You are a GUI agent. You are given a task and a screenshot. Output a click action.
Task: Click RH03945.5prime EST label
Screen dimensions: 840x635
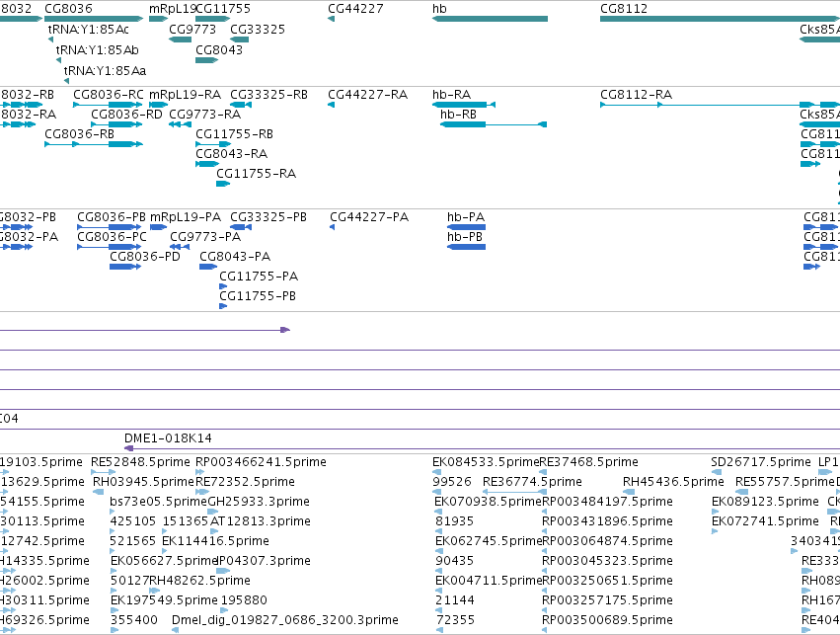coord(143,482)
